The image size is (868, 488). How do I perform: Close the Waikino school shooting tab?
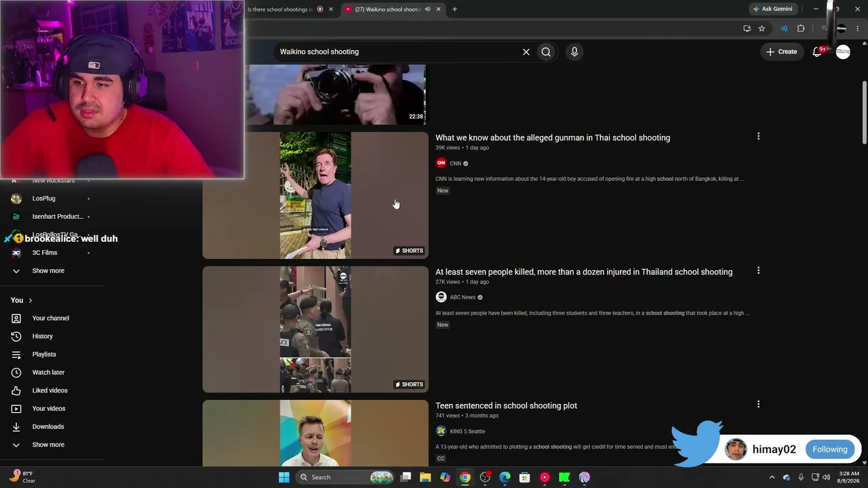point(439,9)
